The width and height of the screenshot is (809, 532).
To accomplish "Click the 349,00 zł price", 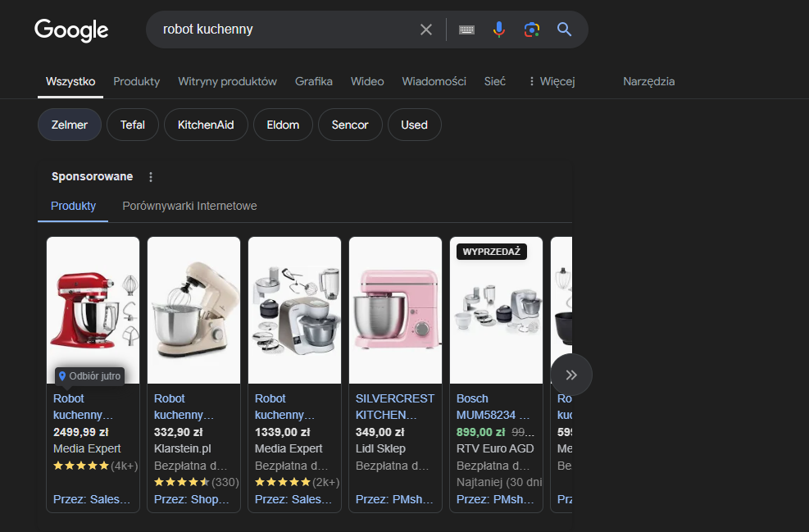I will (380, 432).
